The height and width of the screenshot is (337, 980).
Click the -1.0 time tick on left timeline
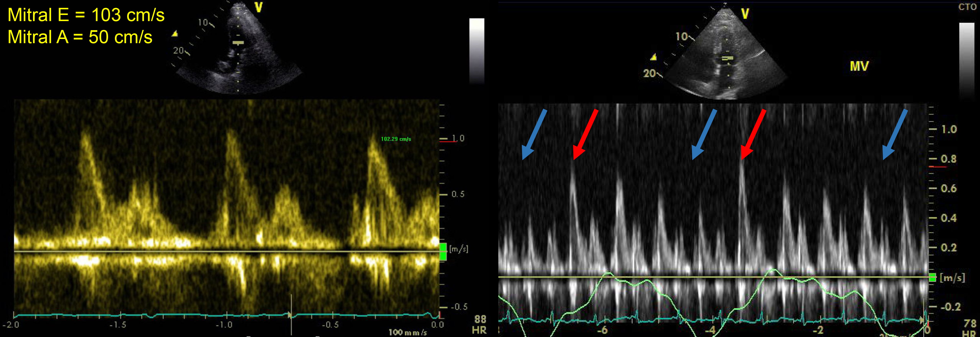click(224, 325)
